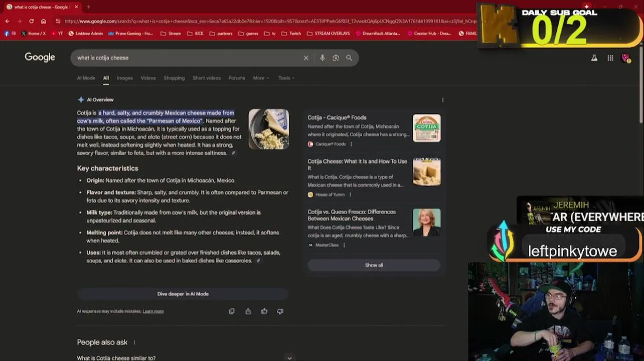Click the page vertical scrollbar
Screen dimensions: 644x361
point(641,83)
